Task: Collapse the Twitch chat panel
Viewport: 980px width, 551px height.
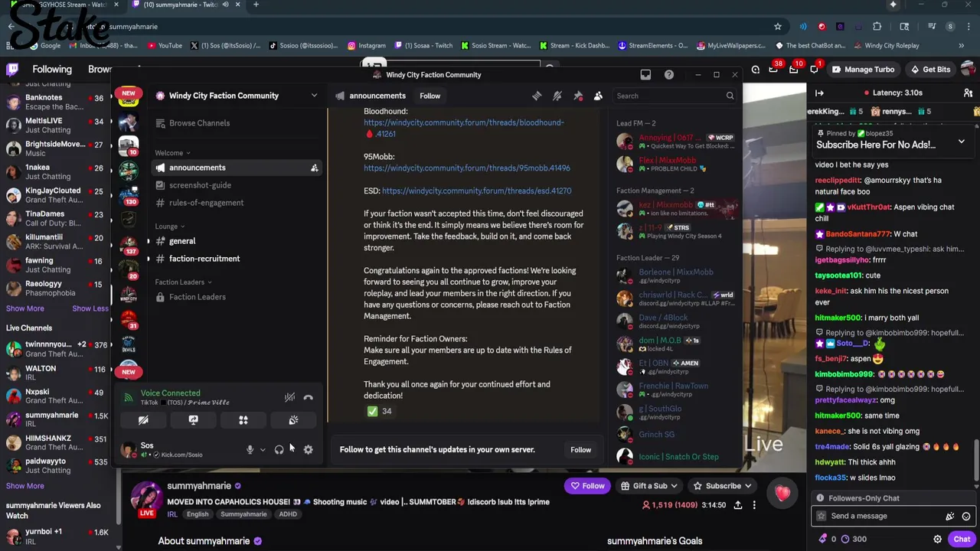Action: tap(819, 93)
